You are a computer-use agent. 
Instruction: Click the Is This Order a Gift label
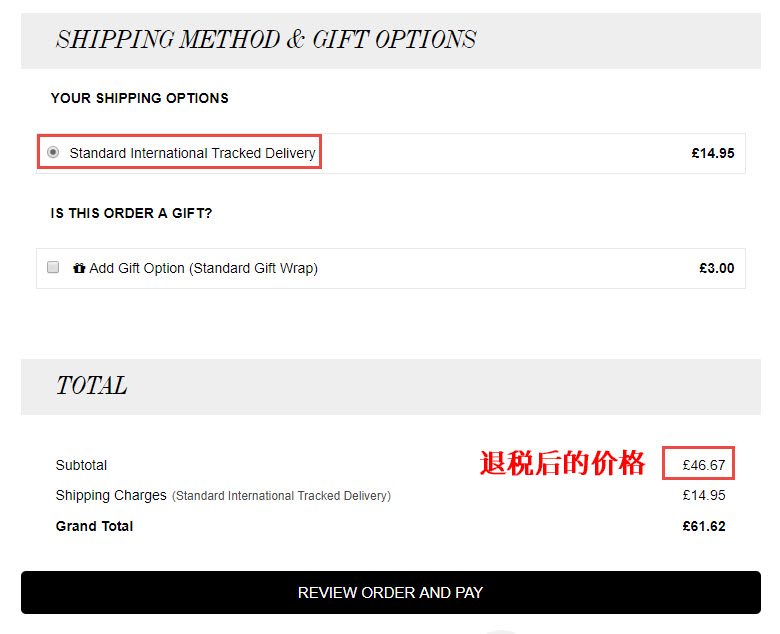[x=131, y=213]
